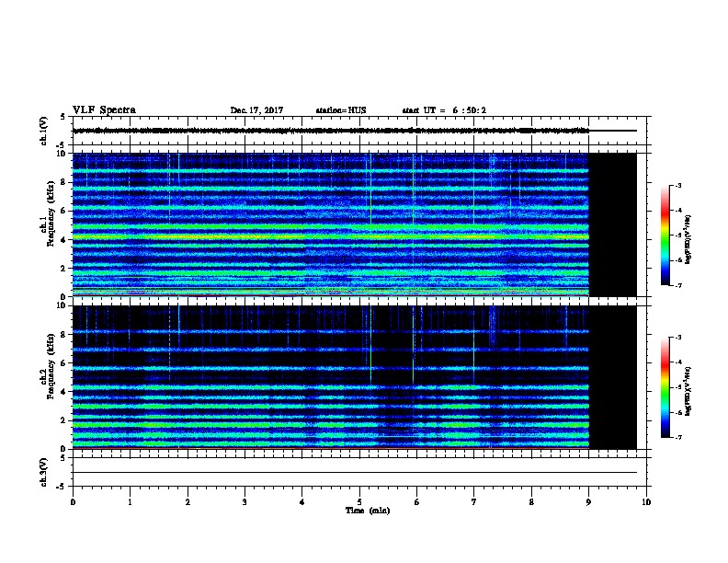Click the time axis tick label "4"
This screenshot has height=563, width=728.
[x=302, y=501]
